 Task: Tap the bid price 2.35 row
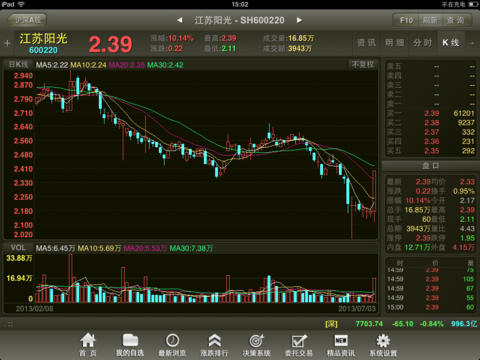click(x=431, y=151)
